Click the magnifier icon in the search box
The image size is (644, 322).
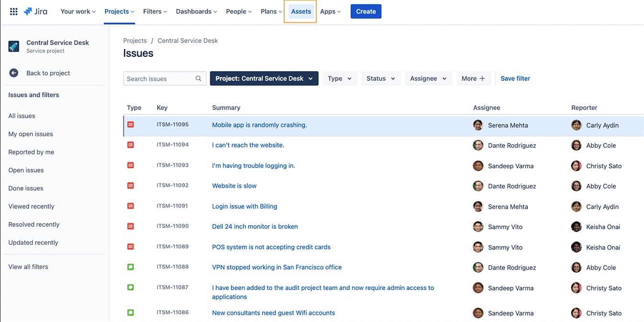[198, 78]
